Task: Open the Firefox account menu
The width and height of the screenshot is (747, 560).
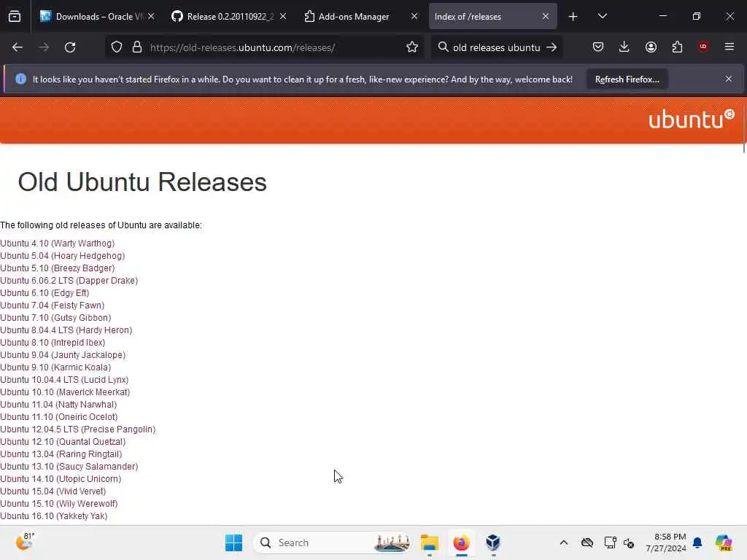Action: point(651,47)
